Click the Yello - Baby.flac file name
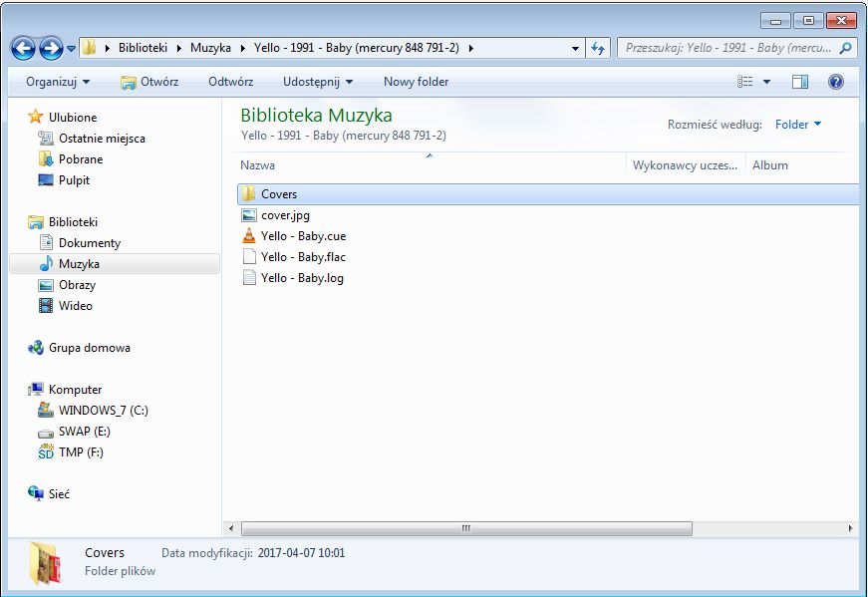Viewport: 868px width, 597px height. pyautogui.click(x=303, y=256)
